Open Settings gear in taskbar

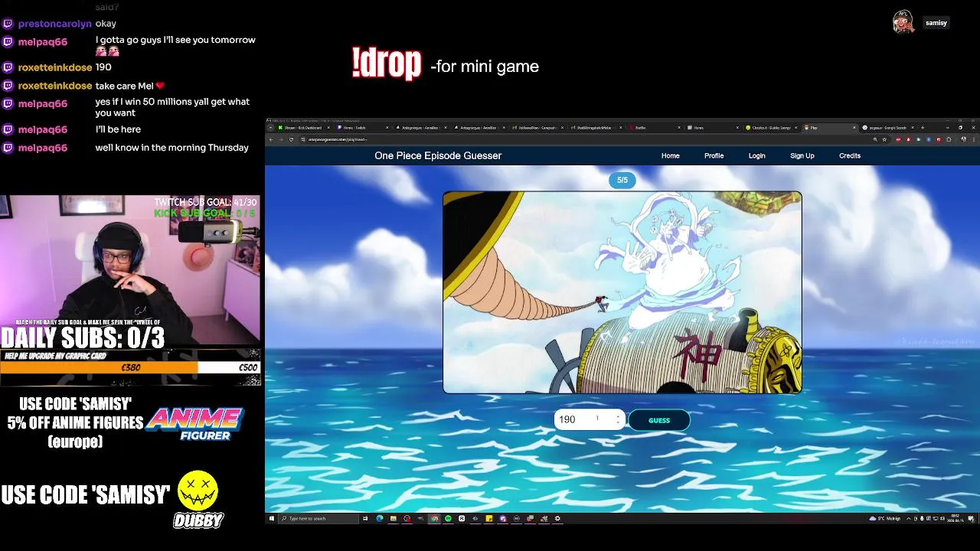[557, 519]
